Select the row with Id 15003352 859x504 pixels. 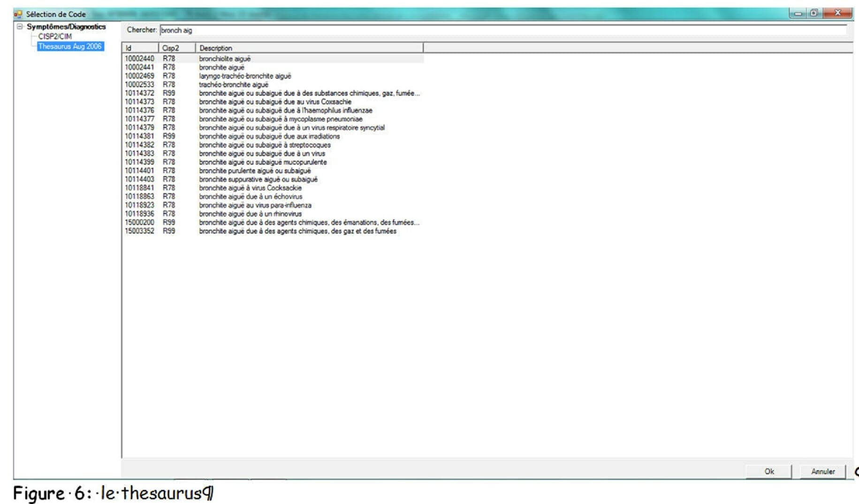click(139, 231)
